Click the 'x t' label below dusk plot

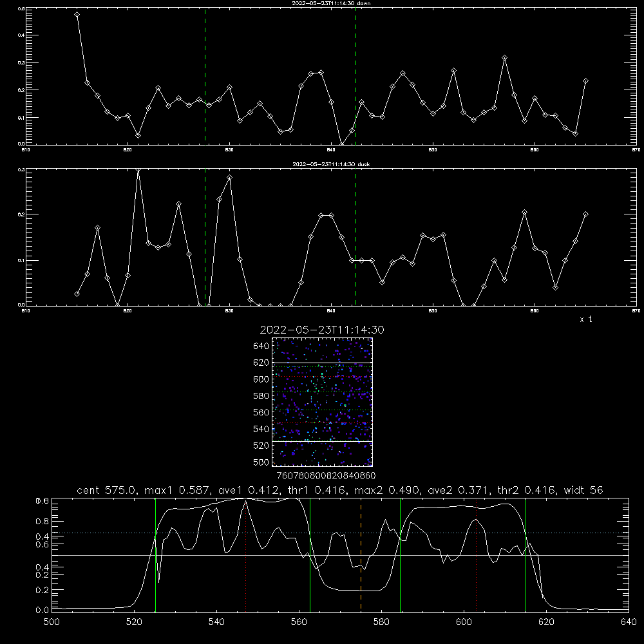tap(585, 319)
